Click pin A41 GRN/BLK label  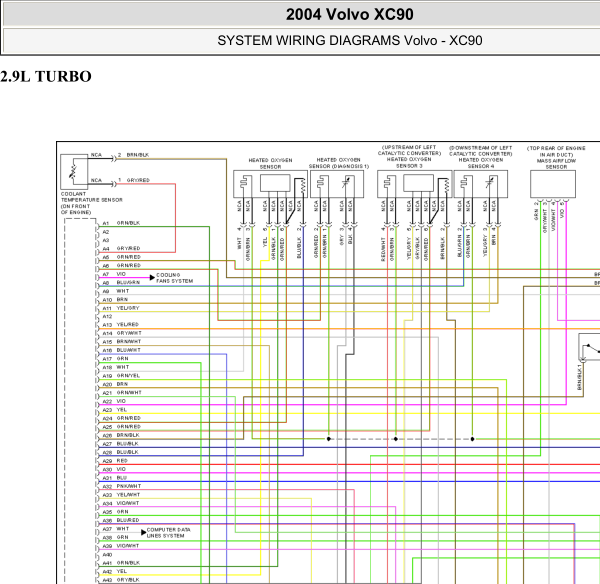[121, 563]
